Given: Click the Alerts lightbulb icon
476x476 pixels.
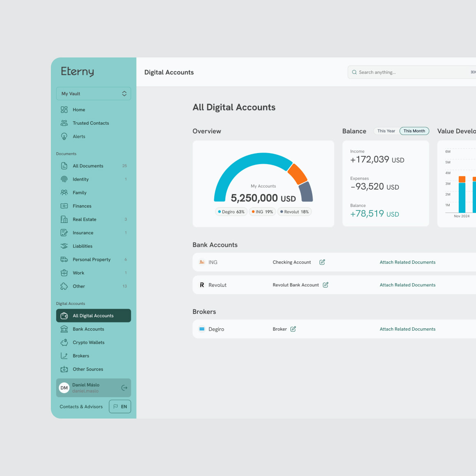Looking at the screenshot, I should [x=64, y=136].
